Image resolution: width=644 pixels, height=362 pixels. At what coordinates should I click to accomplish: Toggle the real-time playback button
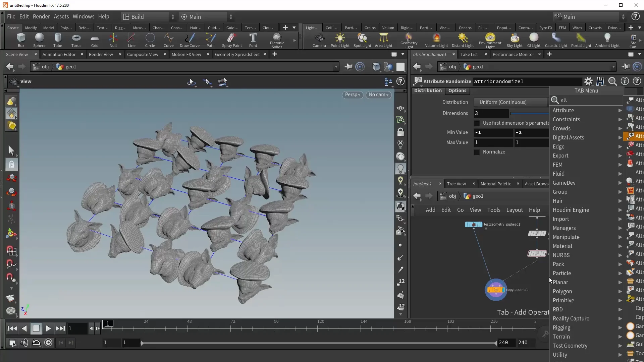48,343
